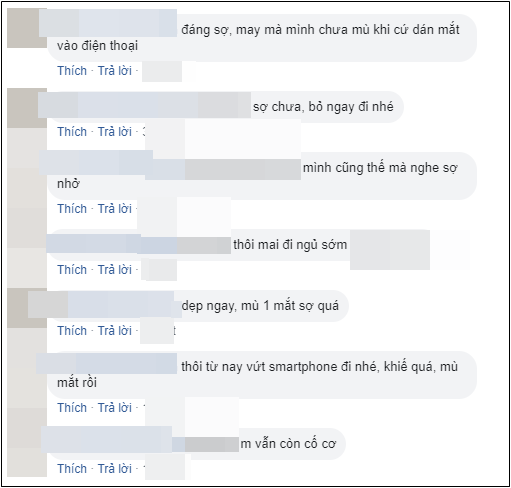Open blurred author name before 'đáng sợ, may mà'
This screenshot has height=488, width=511.
[108, 23]
